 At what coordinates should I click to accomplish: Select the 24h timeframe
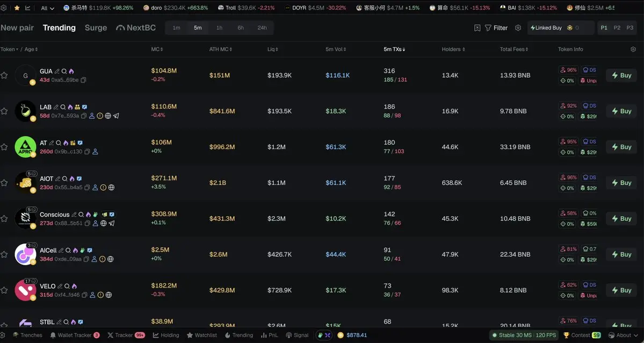(x=262, y=27)
